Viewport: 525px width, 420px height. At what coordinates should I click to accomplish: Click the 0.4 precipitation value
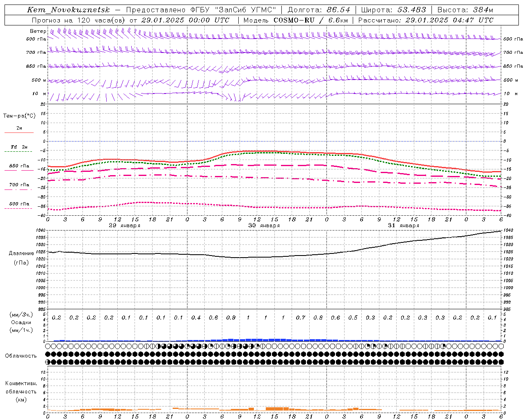(196, 317)
